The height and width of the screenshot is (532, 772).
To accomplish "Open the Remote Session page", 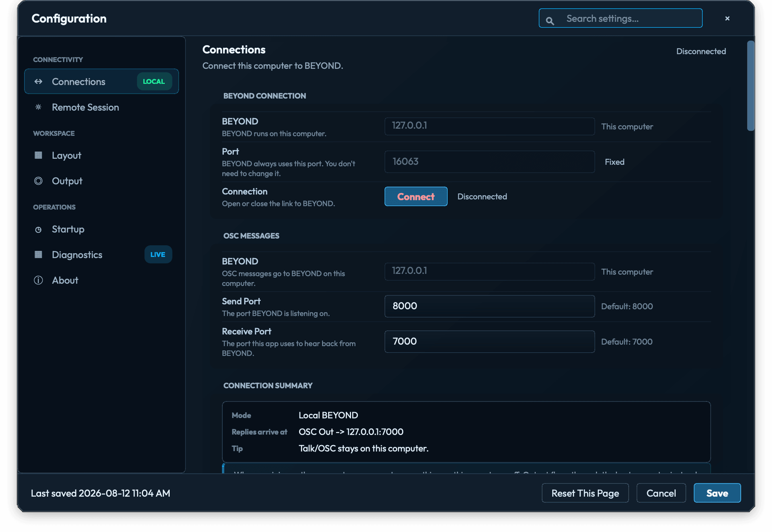I will pyautogui.click(x=101, y=107).
